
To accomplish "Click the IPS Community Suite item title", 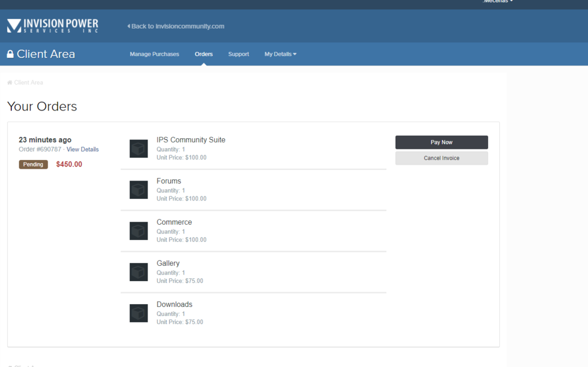I will [191, 140].
